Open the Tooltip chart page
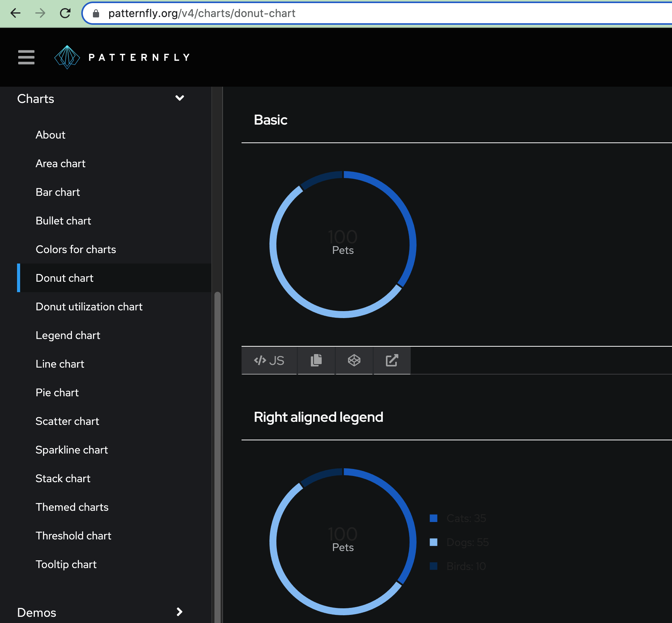 click(66, 564)
